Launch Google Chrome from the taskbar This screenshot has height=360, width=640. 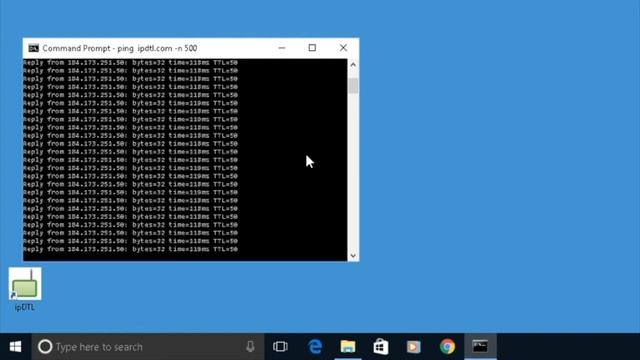pyautogui.click(x=447, y=347)
